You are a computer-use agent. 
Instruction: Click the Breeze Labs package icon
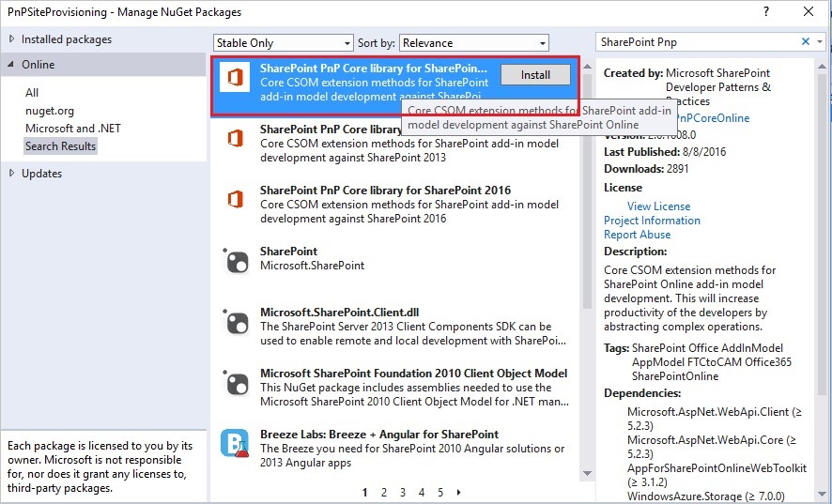pos(235,444)
